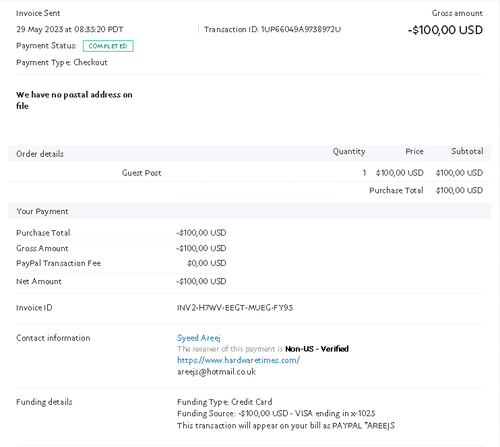
Task: Select the date 29 May 2023 text
Action: click(39, 29)
